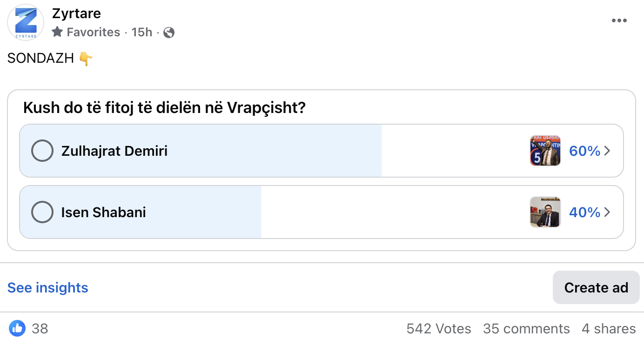View Isen Shabani's option thumbnail photo
The image size is (644, 345).
point(545,212)
